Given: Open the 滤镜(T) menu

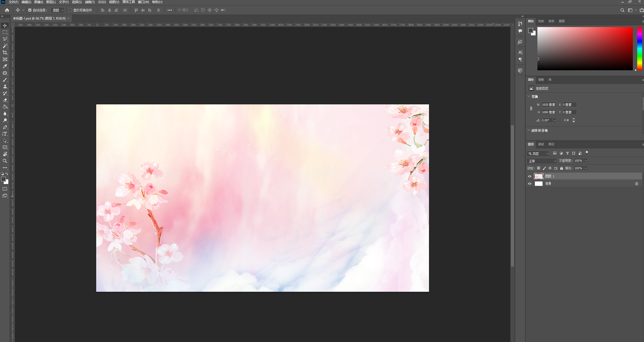Looking at the screenshot, I should click(x=90, y=2).
